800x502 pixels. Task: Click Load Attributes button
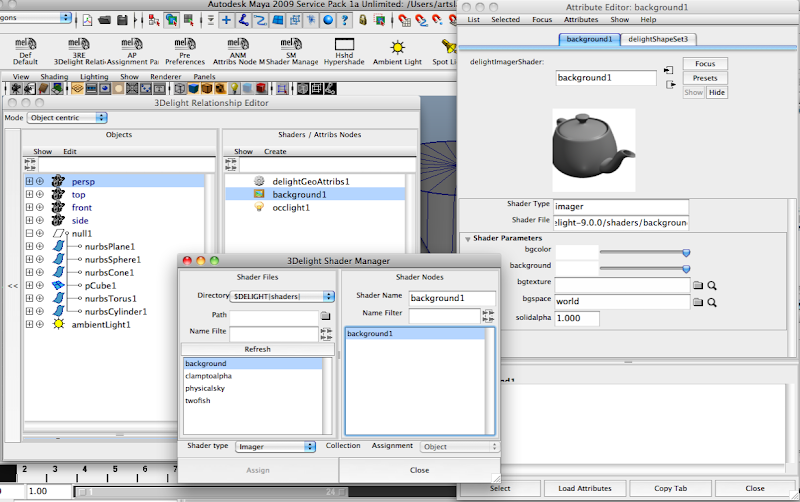click(x=585, y=488)
